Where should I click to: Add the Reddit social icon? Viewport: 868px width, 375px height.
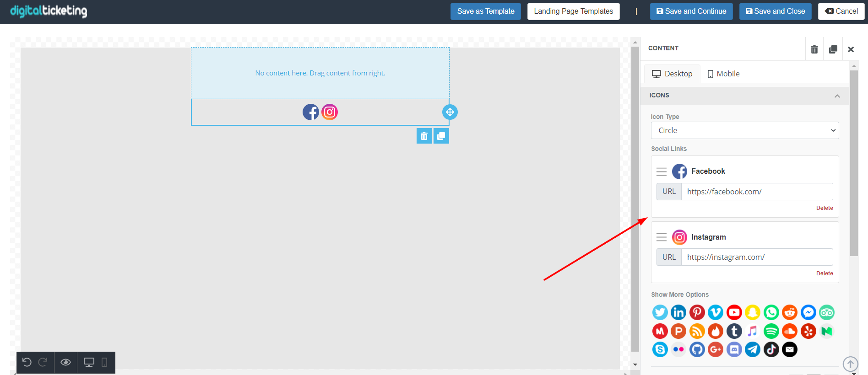pos(790,312)
